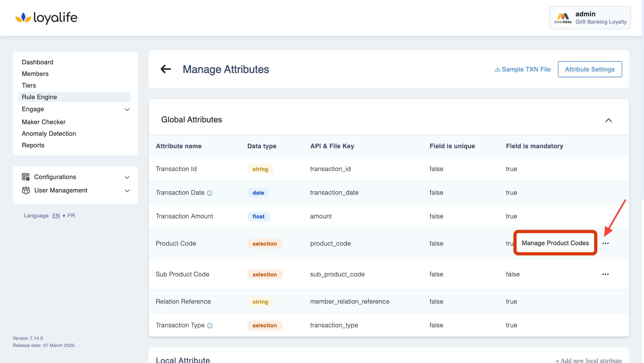Click the back arrow beside Manage Attributes
This screenshot has height=363, width=644.
[x=166, y=69]
